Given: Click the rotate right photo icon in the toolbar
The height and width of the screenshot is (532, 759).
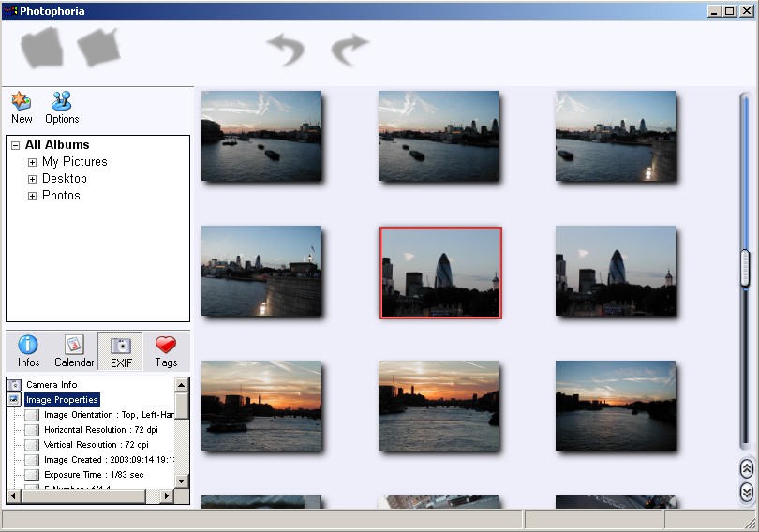Looking at the screenshot, I should [98, 47].
